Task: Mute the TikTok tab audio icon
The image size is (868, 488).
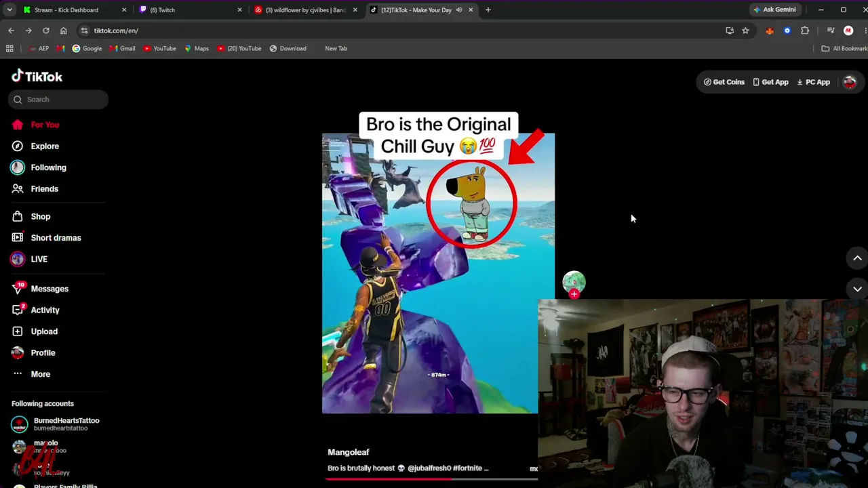Action: pyautogui.click(x=459, y=10)
